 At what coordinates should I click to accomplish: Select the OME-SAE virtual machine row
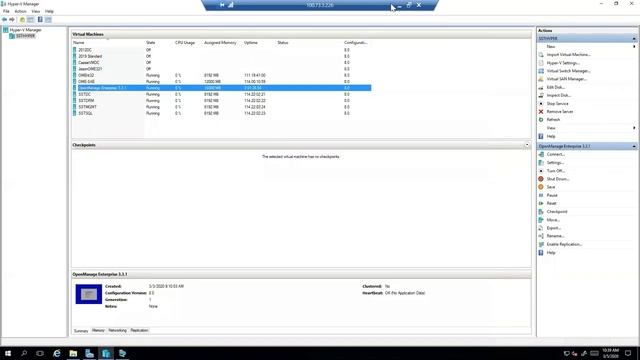222,82
